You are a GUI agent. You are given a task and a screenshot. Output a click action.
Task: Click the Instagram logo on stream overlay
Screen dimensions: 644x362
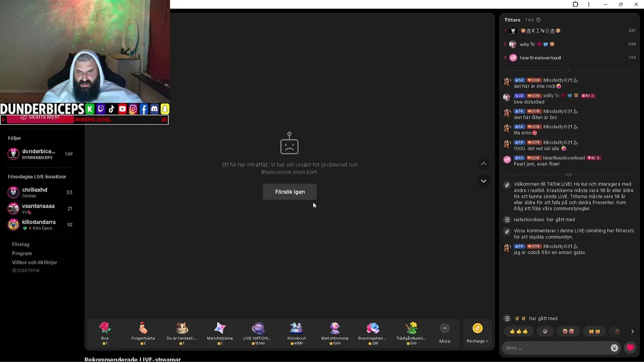coord(133,109)
